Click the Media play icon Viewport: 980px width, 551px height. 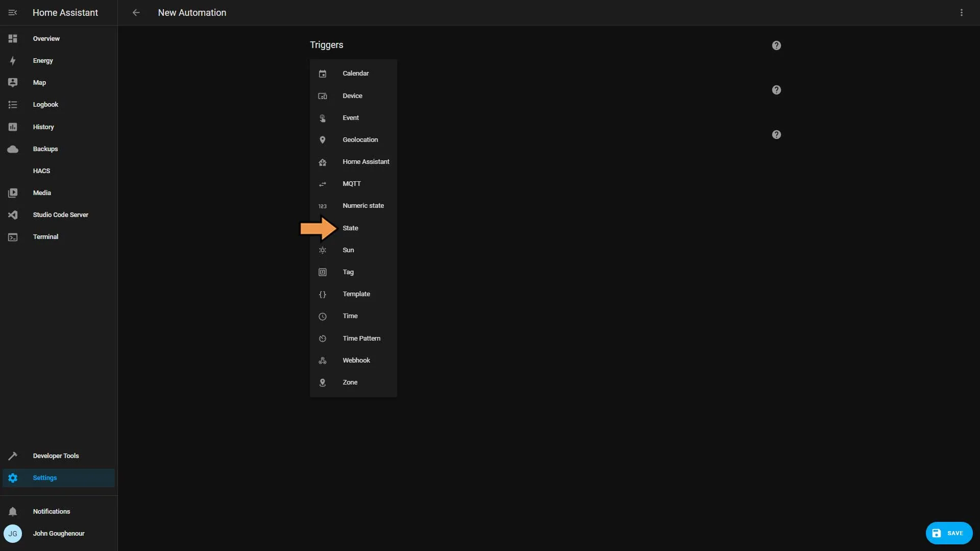click(13, 193)
